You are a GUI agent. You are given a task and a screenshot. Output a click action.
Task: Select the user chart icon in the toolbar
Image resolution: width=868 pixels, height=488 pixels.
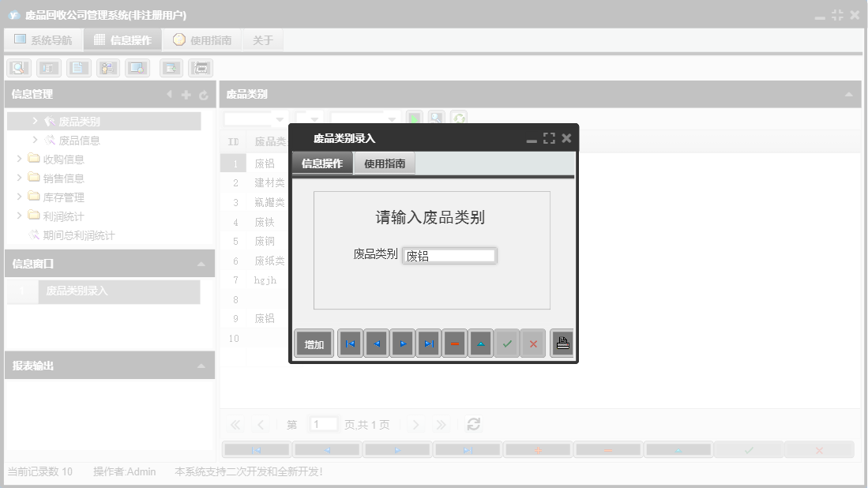(x=107, y=67)
